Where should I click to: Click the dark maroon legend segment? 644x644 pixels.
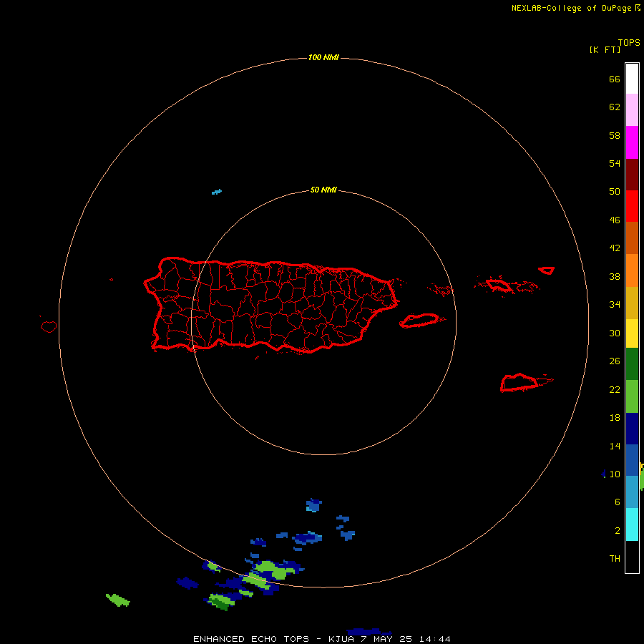click(632, 175)
